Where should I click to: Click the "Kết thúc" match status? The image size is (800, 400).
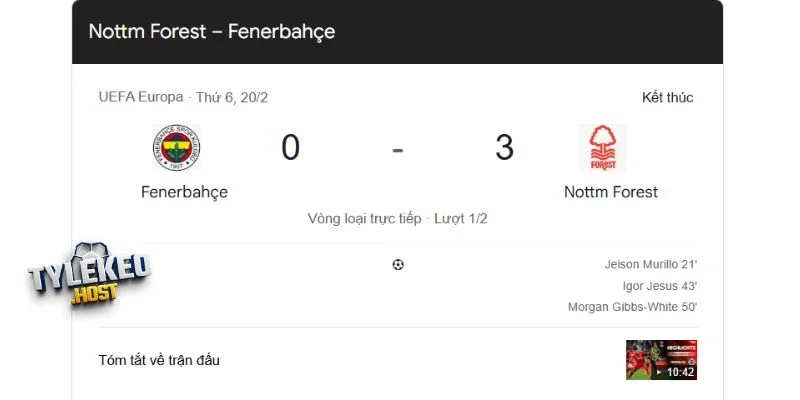[667, 97]
